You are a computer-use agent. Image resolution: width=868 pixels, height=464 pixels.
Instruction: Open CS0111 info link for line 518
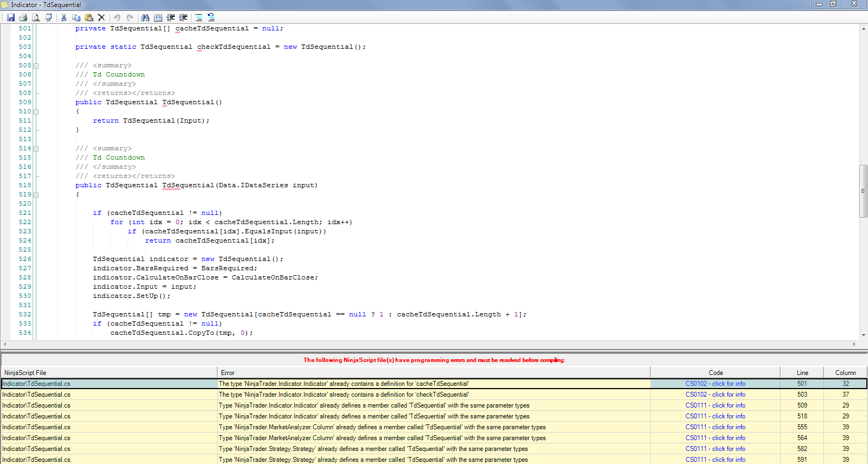click(x=715, y=416)
